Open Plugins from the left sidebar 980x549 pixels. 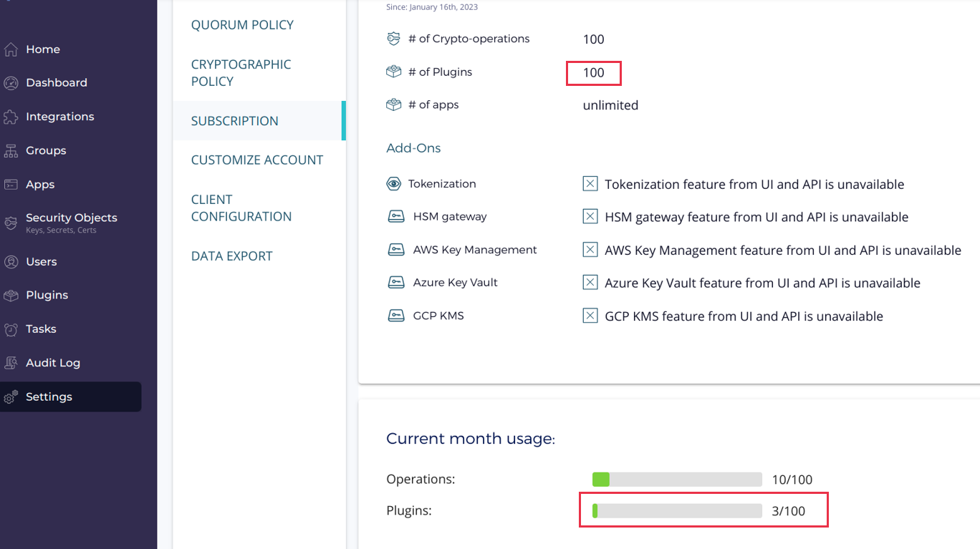coord(47,296)
